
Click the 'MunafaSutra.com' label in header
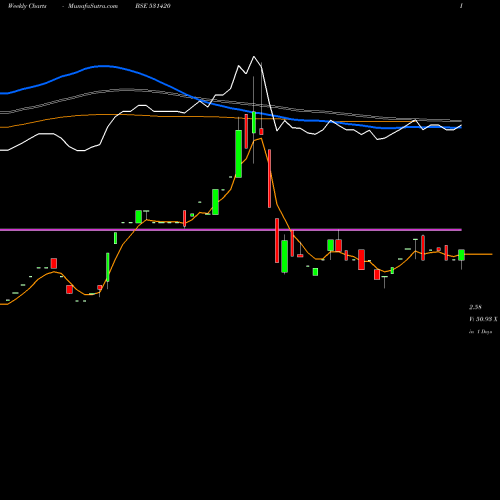point(93,6)
